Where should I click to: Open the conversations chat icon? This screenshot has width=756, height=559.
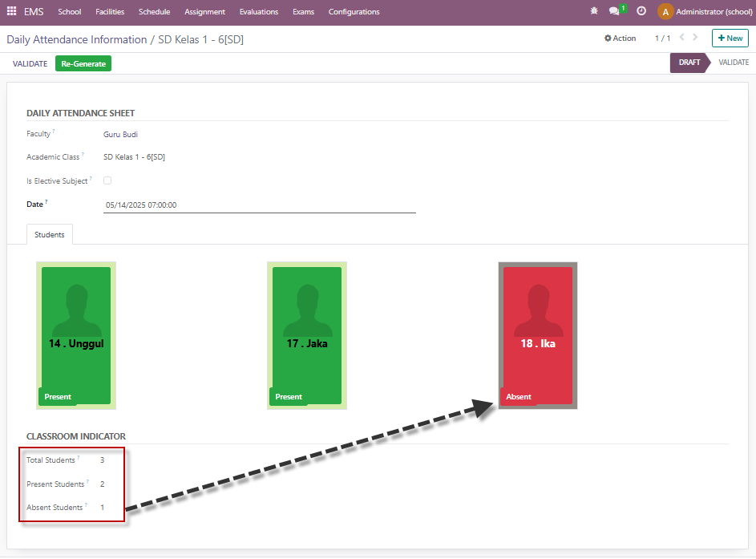614,11
